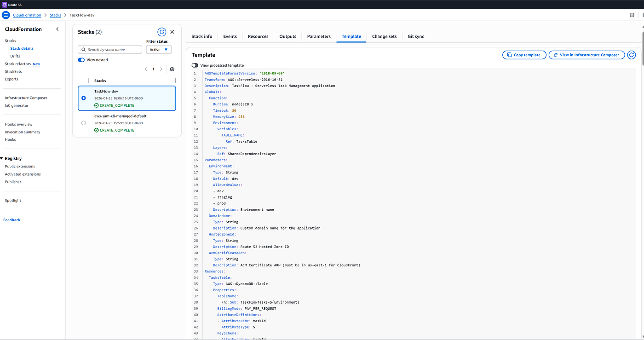Open Stacks in the sidebar
The image size is (644, 340).
tap(11, 41)
